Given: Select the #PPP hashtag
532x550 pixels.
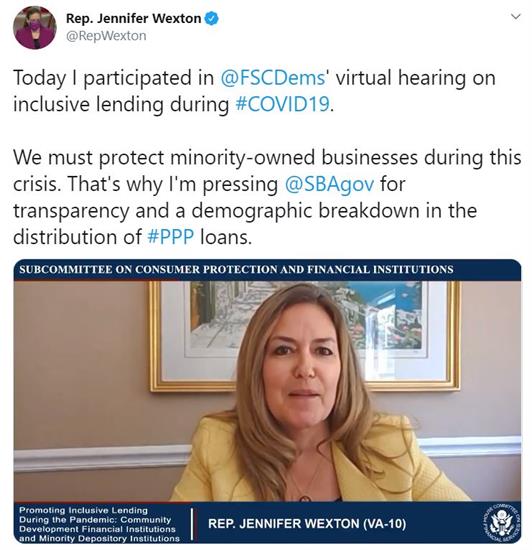Looking at the screenshot, I should pyautogui.click(x=171, y=237).
